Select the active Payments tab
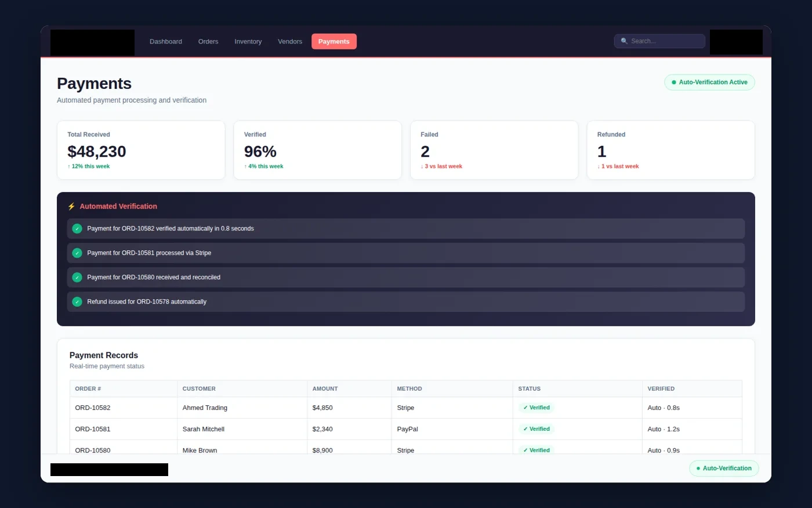Screen dimensions: 812x508 tap(334, 42)
